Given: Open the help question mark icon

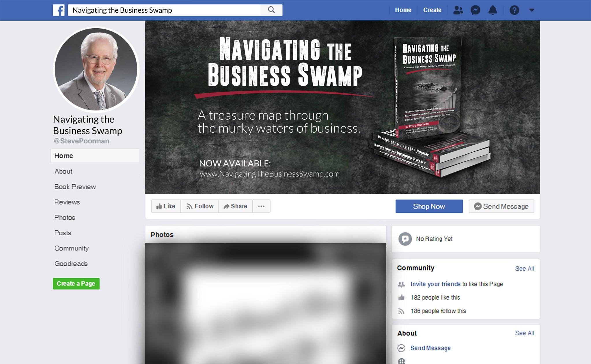Looking at the screenshot, I should pos(514,10).
